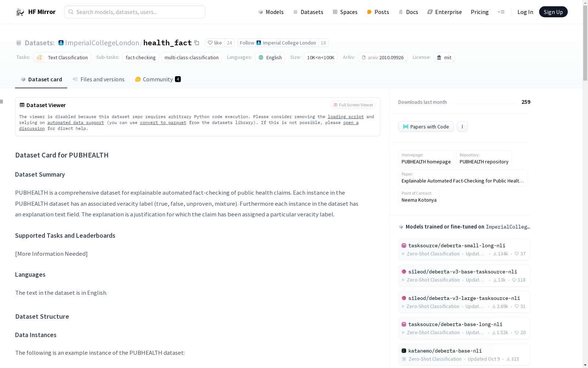Image resolution: width=588 pixels, height=368 pixels.
Task: Follow the loading script link
Action: click(346, 117)
